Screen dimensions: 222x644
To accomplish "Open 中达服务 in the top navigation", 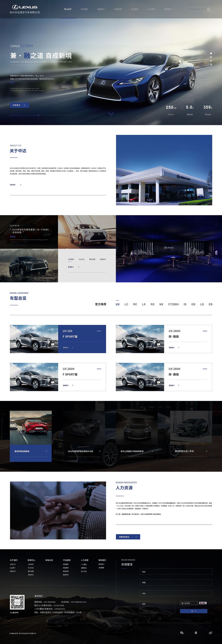I will point(135,9).
